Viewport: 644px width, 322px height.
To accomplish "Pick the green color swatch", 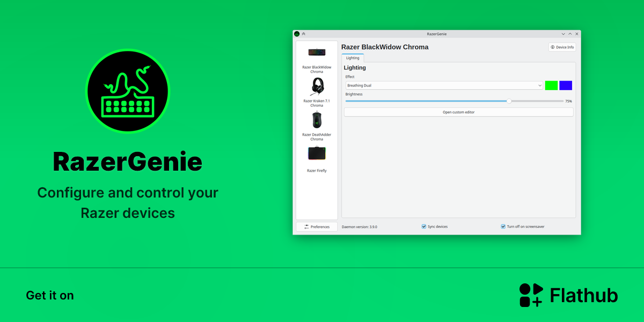I will tap(551, 85).
